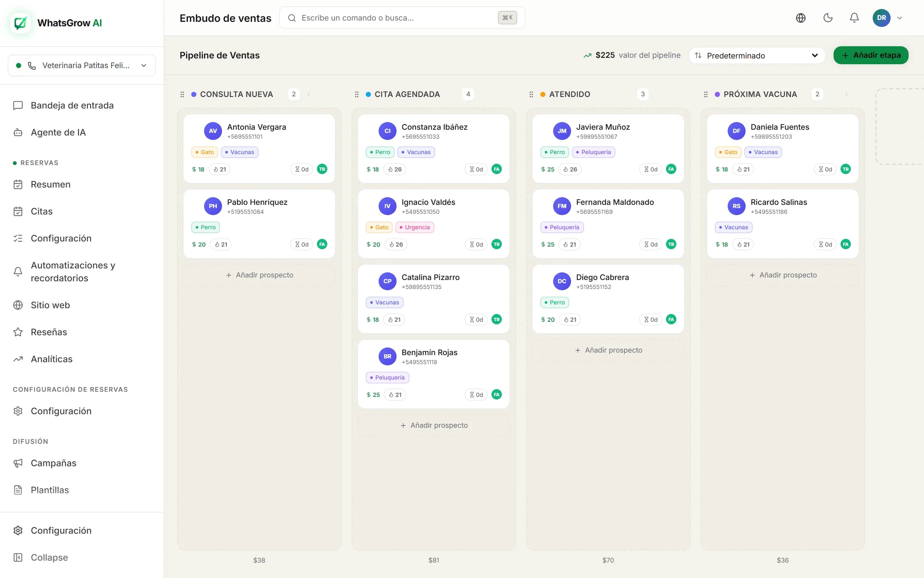Click the WhatsGrow AI logo icon
924x578 pixels.
[x=21, y=23]
